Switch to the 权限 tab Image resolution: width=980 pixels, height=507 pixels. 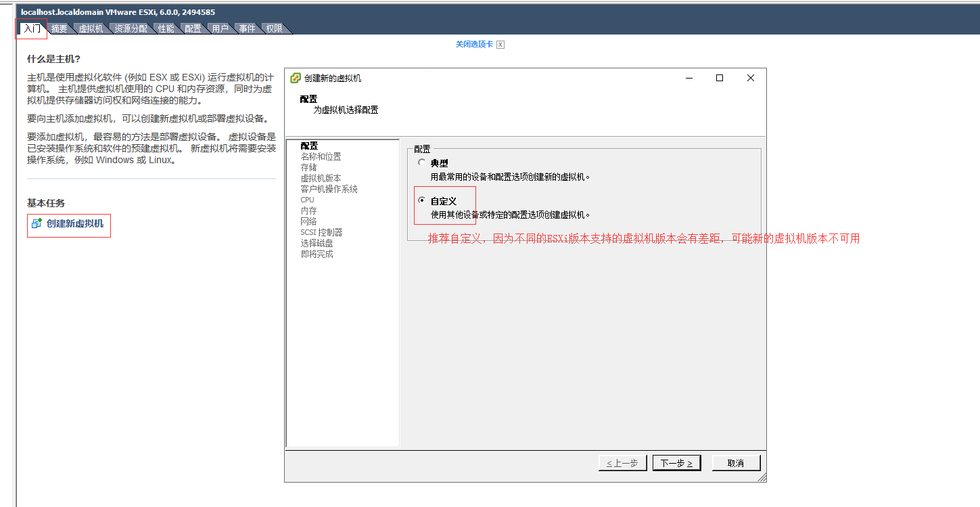point(274,28)
